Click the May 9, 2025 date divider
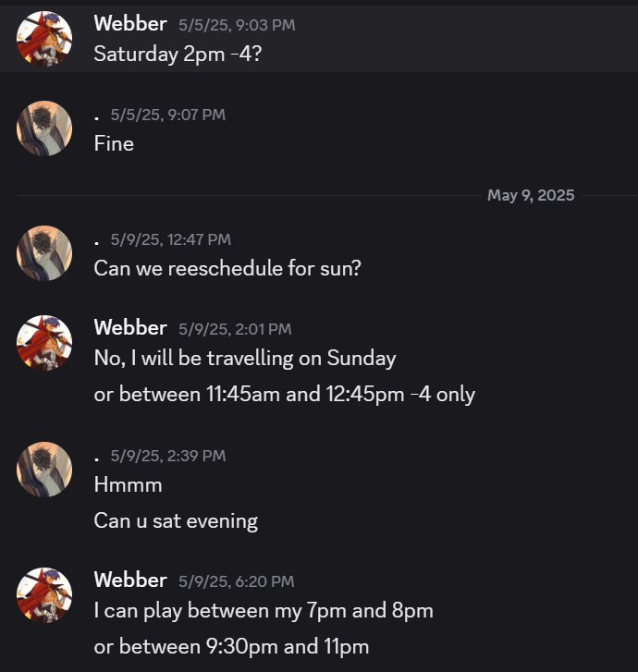638x672 pixels. click(531, 195)
